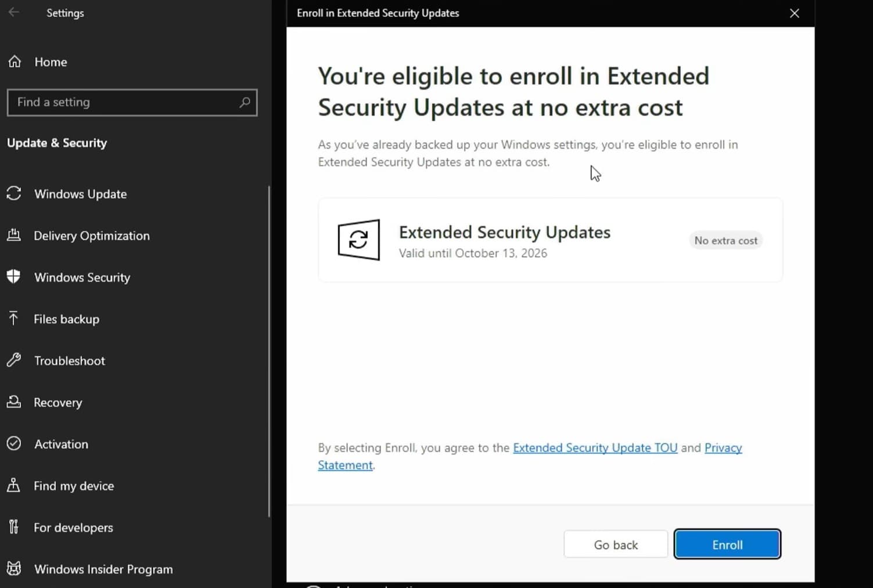The height and width of the screenshot is (588, 873).
Task: Click the Find my device icon
Action: click(x=14, y=485)
